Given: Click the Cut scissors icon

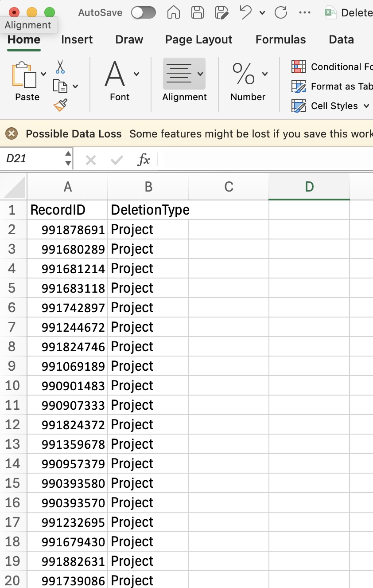Looking at the screenshot, I should [x=60, y=67].
